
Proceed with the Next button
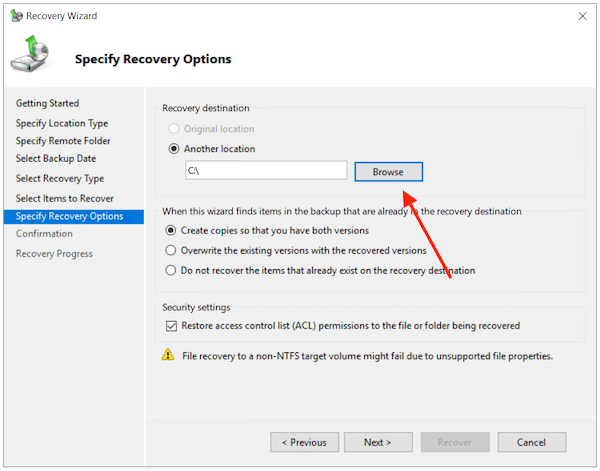tap(377, 442)
